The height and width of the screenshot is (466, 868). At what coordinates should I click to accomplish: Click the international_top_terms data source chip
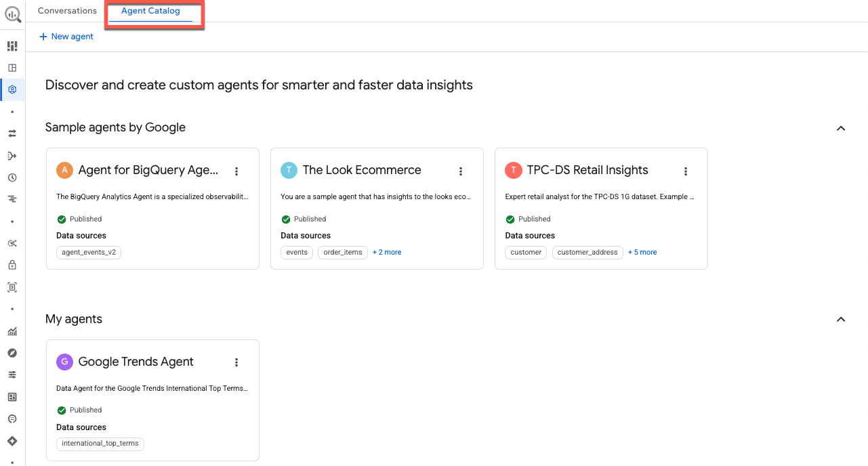tap(100, 444)
